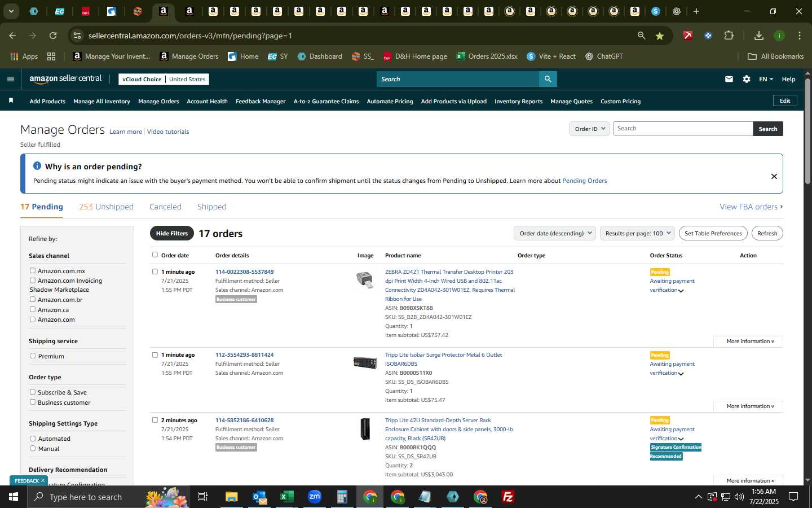Click the Amazon Seller Central logo
Image resolution: width=812 pixels, height=508 pixels.
point(65,79)
